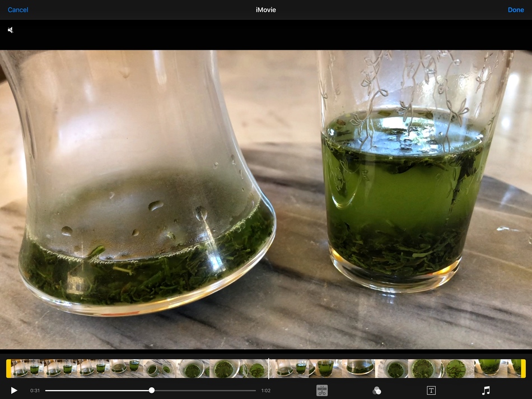Click the 0:31 elapsed time label

pos(35,391)
